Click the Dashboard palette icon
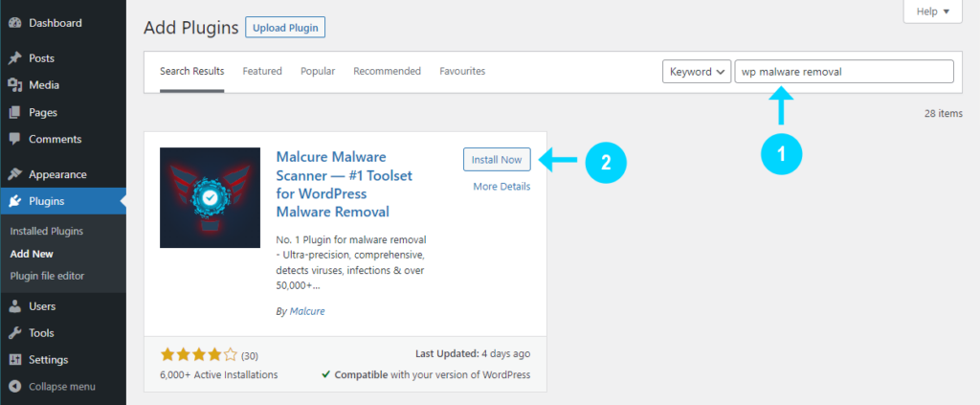The image size is (980, 405). [15, 23]
